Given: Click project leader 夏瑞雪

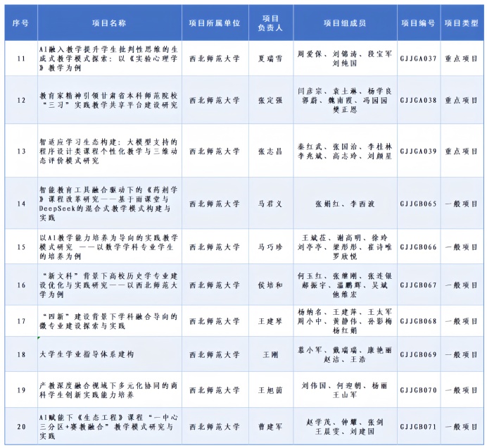Looking at the screenshot, I should 270,57.
